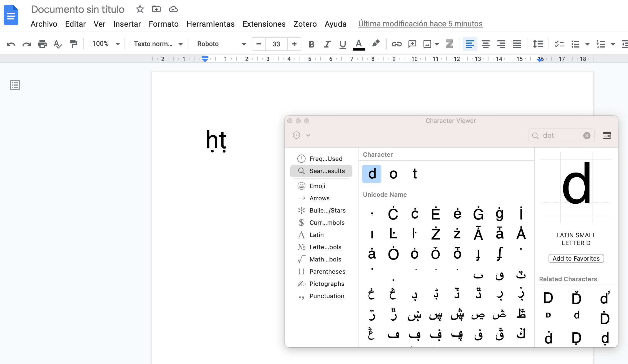Open the Herramientas menu
This screenshot has width=628, height=364.
click(x=211, y=24)
